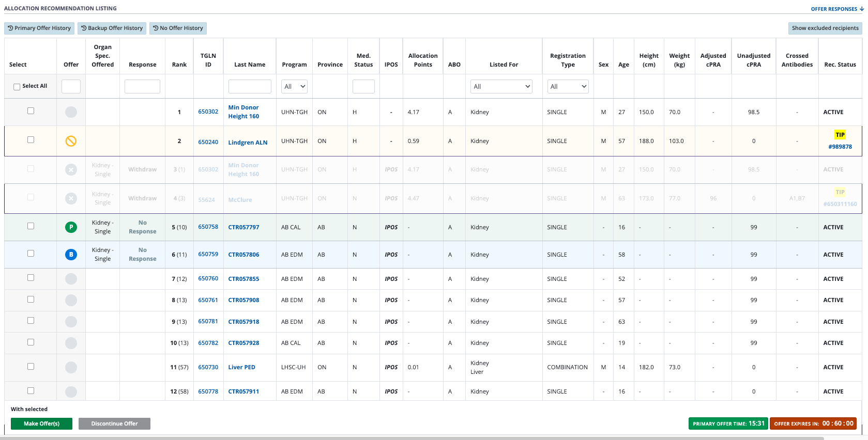The image size is (868, 440).
Task: Click the blue B backup offer icon
Action: click(71, 255)
